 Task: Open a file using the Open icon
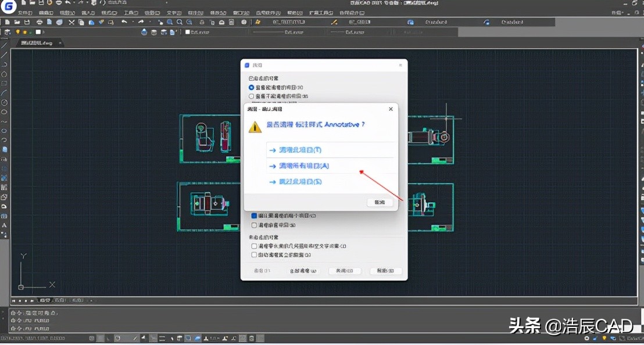click(17, 22)
